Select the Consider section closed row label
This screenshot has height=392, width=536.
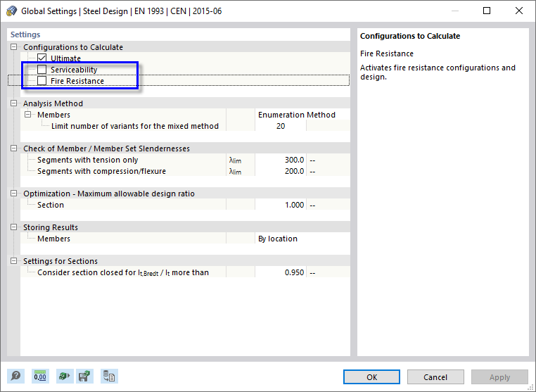click(x=122, y=272)
